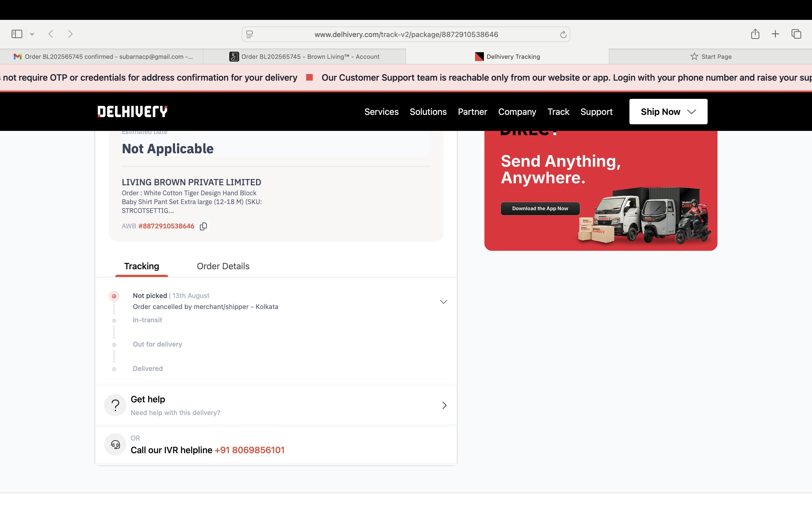Click the AWB number #8872910538646
This screenshot has width=812, height=528.
[x=167, y=226]
